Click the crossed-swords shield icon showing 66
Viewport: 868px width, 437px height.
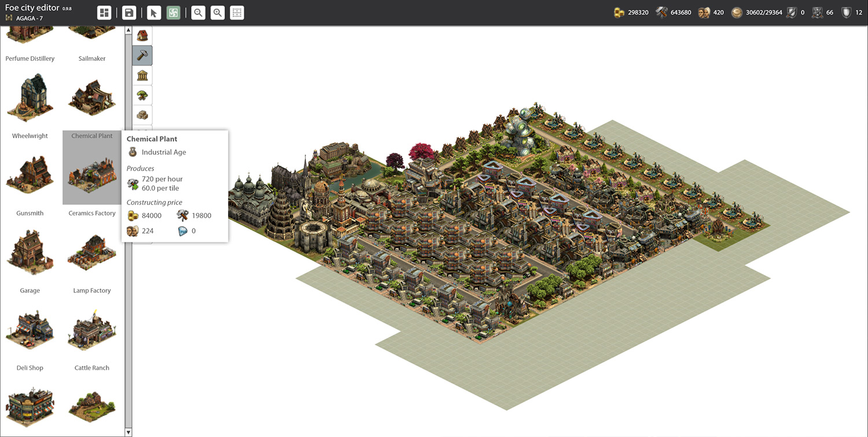(x=817, y=12)
